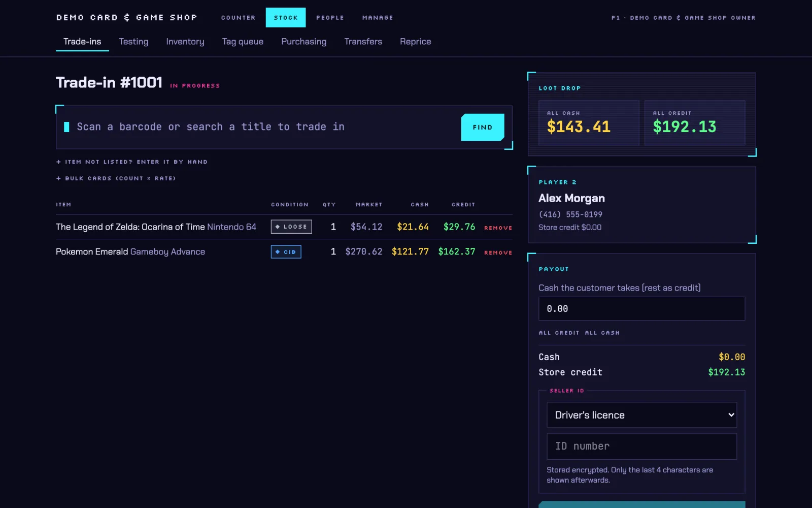Add bulk cards by count and rate
812x508 pixels.
[x=116, y=178]
